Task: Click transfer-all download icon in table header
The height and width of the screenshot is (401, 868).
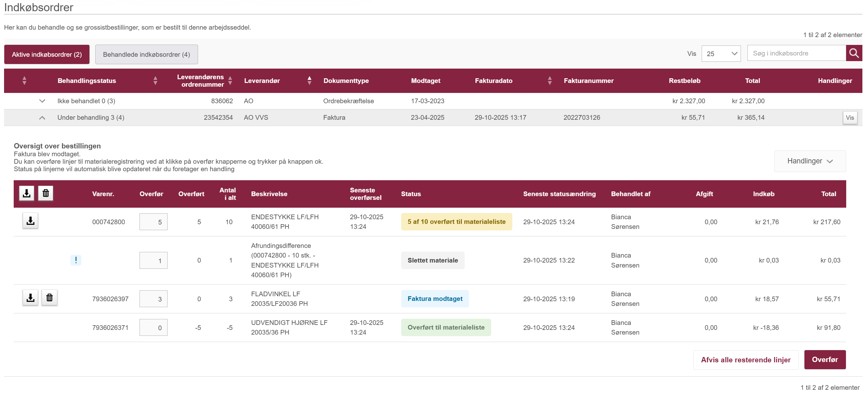Action: coord(26,193)
